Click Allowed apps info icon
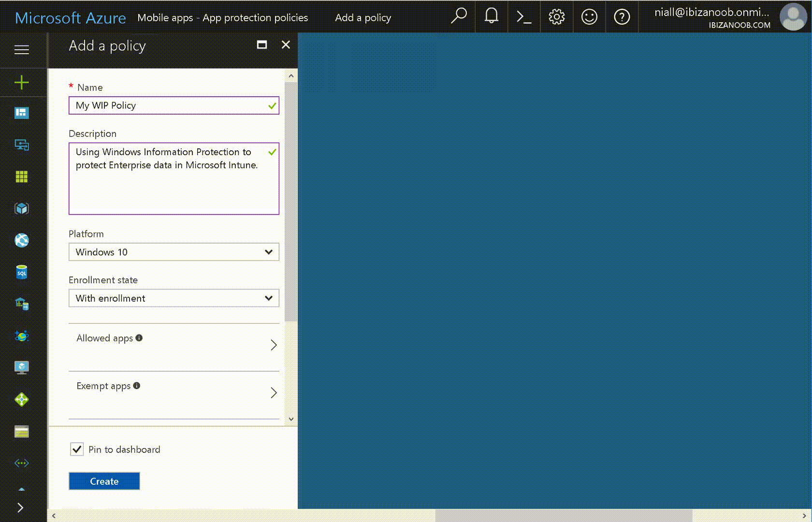812x522 pixels. coord(139,338)
